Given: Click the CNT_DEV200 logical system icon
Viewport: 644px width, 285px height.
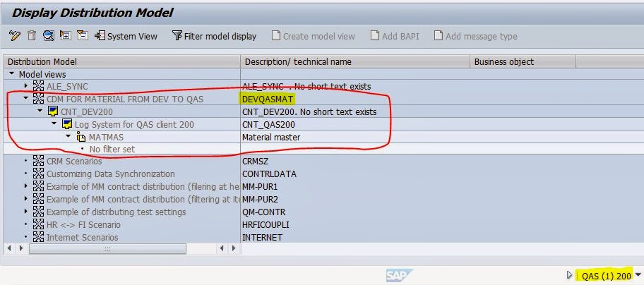Looking at the screenshot, I should pyautogui.click(x=52, y=111).
